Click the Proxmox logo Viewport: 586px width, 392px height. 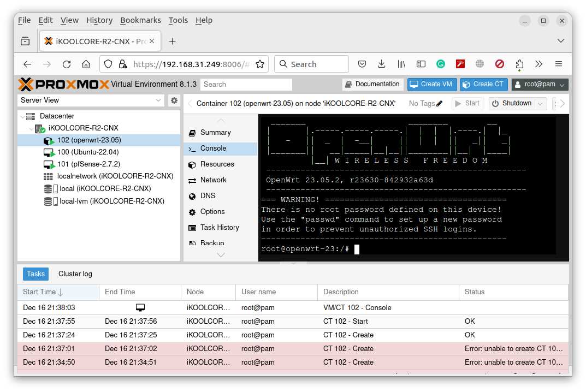(63, 85)
